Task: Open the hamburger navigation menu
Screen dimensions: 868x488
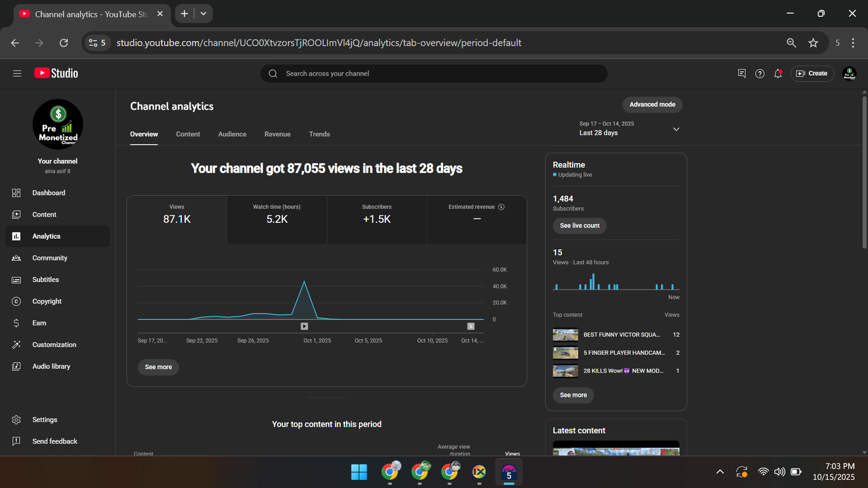Action: 17,73
